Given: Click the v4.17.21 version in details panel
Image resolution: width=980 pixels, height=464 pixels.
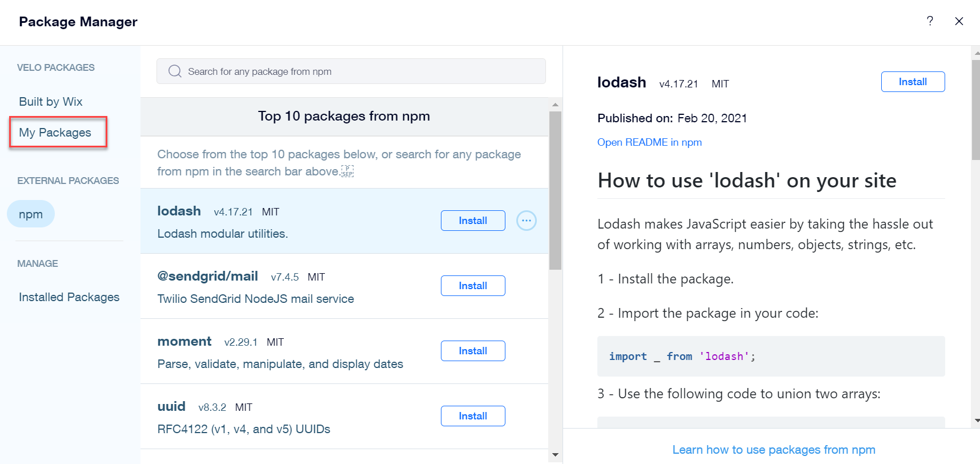Looking at the screenshot, I should 678,84.
